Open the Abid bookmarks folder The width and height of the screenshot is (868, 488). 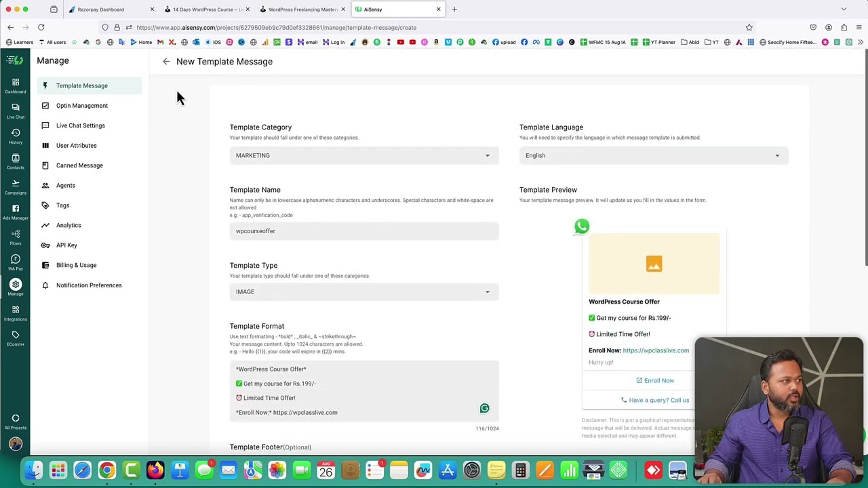tap(690, 42)
